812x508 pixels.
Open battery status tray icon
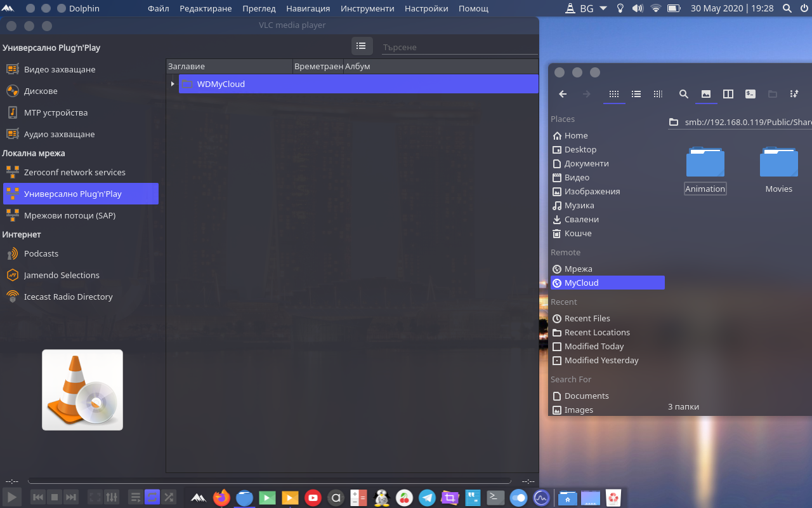pyautogui.click(x=674, y=8)
